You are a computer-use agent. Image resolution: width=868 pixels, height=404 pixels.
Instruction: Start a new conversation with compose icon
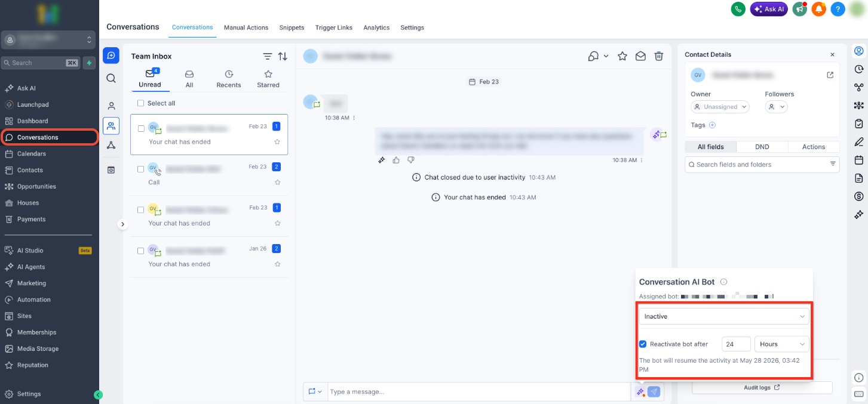click(111, 55)
